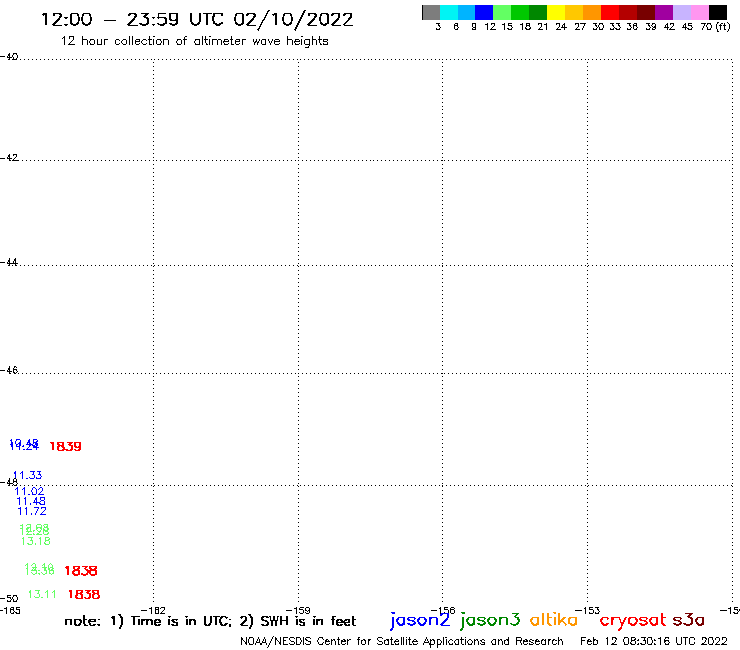This screenshot has width=740, height=650.
Task: Click the black legend swatch
Action: [718, 12]
